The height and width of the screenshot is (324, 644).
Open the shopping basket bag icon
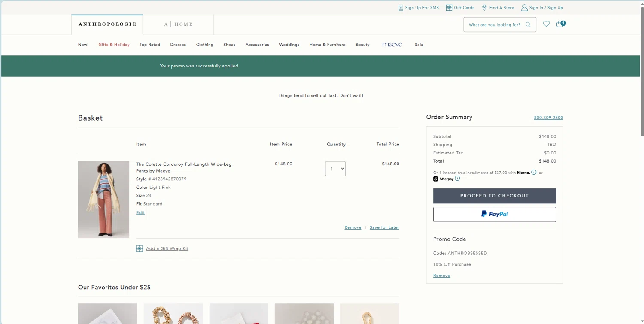[561, 24]
